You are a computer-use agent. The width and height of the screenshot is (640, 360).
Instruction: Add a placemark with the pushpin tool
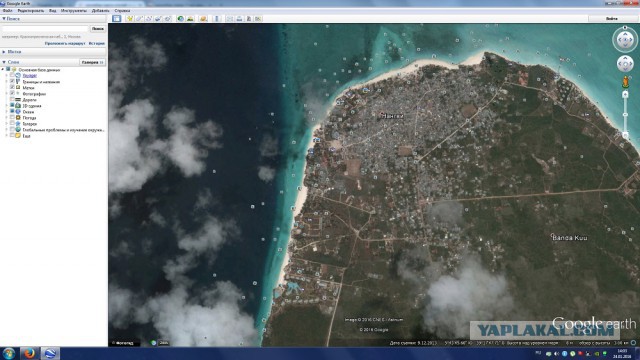130,18
